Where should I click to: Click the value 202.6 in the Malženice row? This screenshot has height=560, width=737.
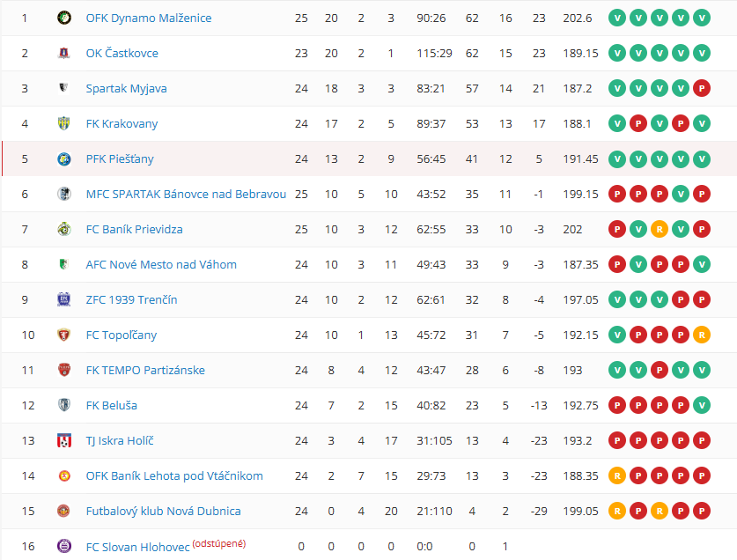click(578, 18)
